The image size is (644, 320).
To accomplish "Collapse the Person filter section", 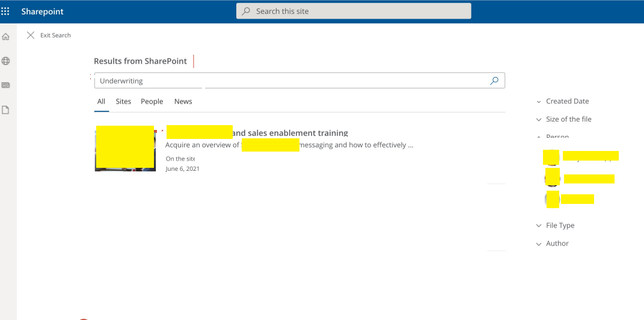I will tap(553, 137).
